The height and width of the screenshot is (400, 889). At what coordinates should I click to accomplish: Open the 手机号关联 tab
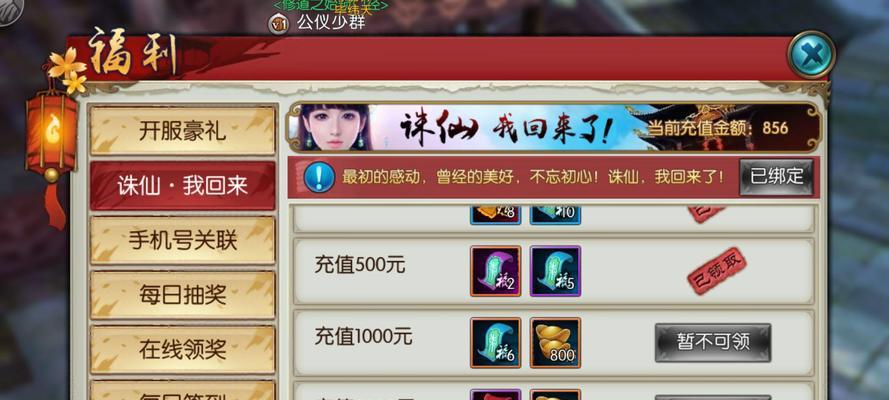point(183,240)
